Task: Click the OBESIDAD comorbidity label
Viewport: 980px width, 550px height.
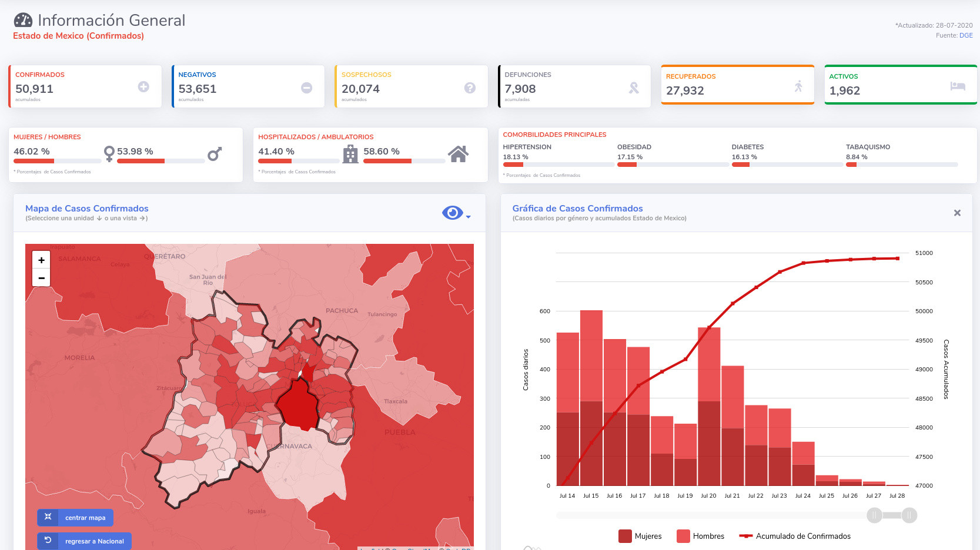Action: [x=634, y=147]
